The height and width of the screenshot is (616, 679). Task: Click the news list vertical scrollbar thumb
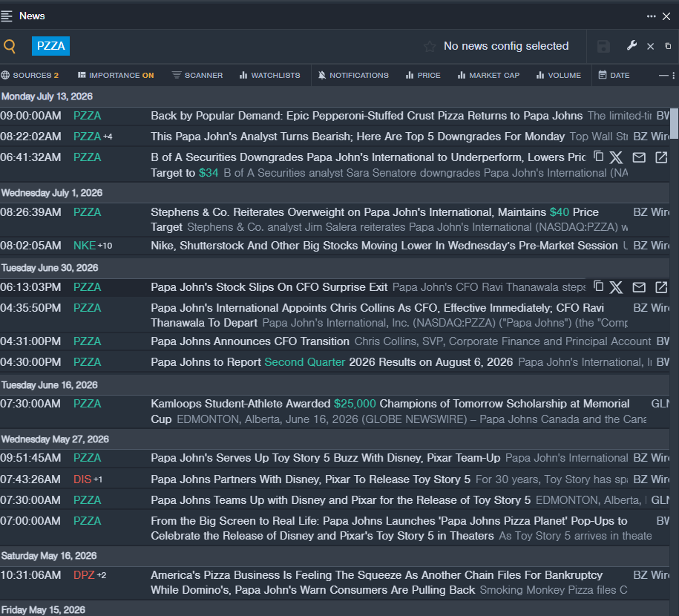coord(674,124)
